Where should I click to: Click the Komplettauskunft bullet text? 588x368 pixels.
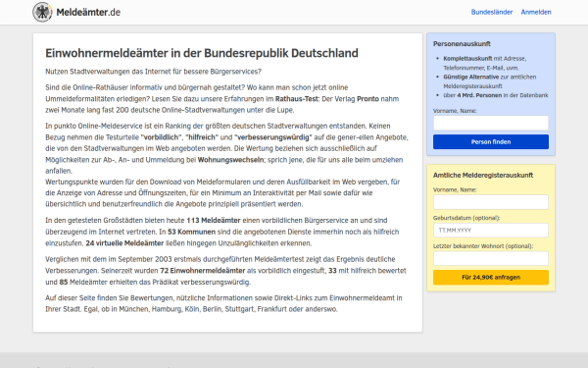click(x=485, y=63)
